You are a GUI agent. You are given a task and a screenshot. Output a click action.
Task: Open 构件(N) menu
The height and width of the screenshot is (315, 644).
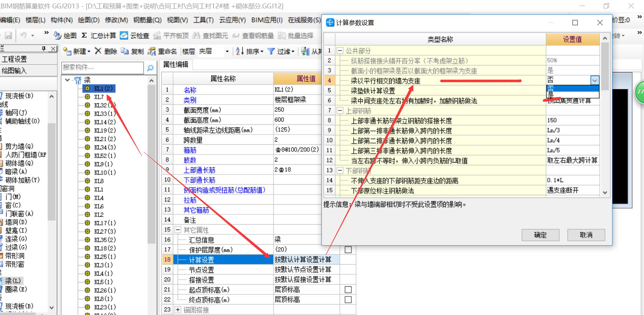(x=62, y=20)
